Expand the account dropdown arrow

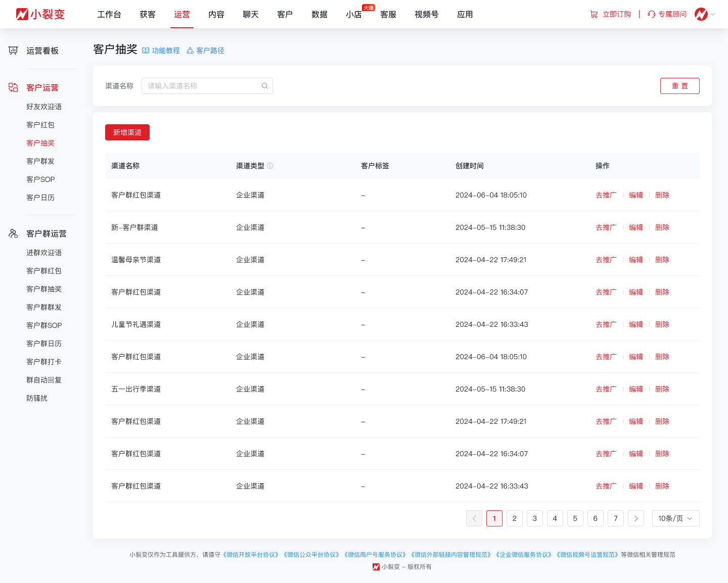[x=713, y=14]
